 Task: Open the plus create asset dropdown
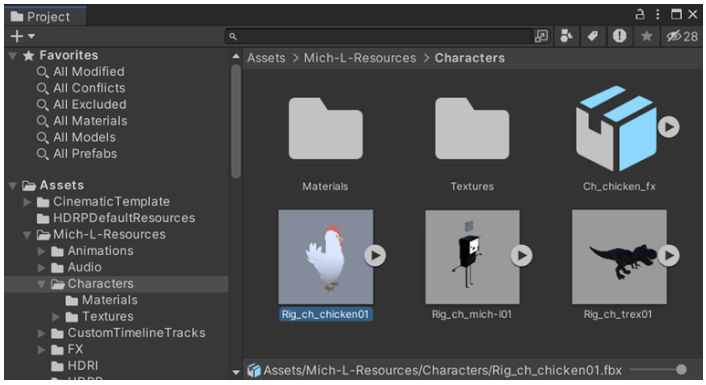23,36
